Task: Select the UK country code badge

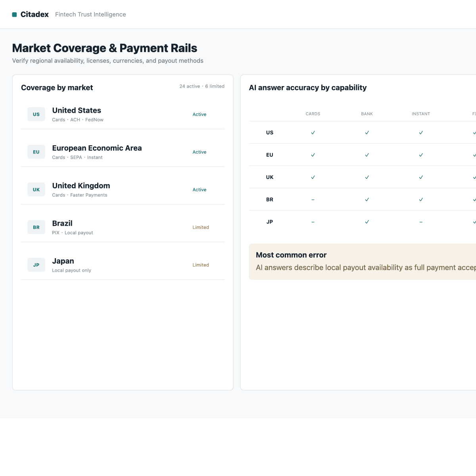Action: tap(36, 190)
